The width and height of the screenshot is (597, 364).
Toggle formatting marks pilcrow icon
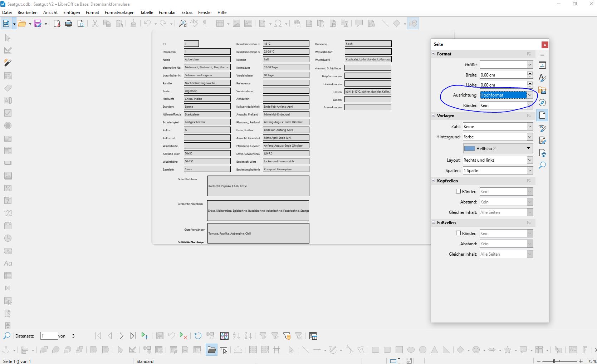click(x=206, y=24)
